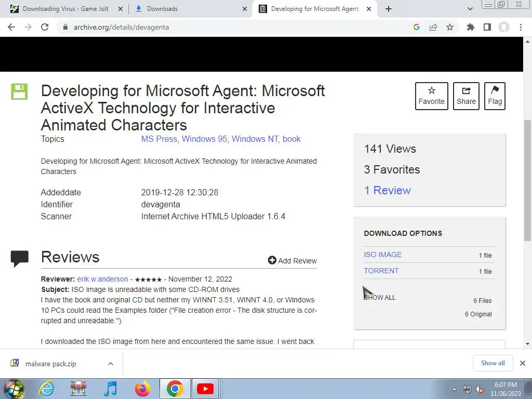This screenshot has width=532, height=399.
Task: Bookmark this page with the star icon
Action: [x=450, y=27]
